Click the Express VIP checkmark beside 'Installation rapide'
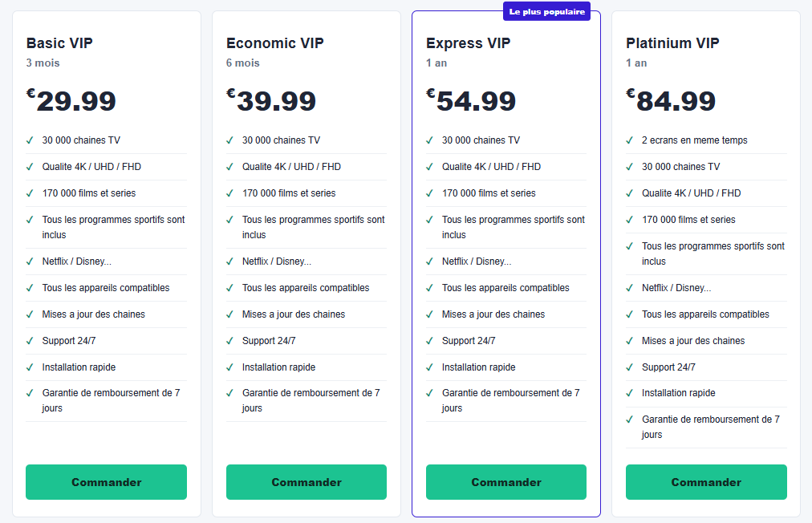Viewport: 812px width, 523px height. click(429, 367)
